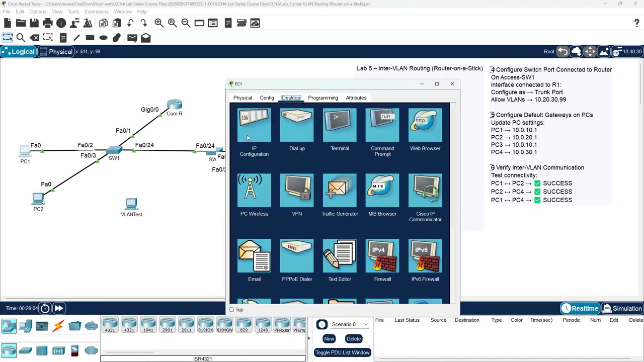This screenshot has height=362, width=644.
Task: Redo with the curved arrow icon
Action: click(144, 23)
